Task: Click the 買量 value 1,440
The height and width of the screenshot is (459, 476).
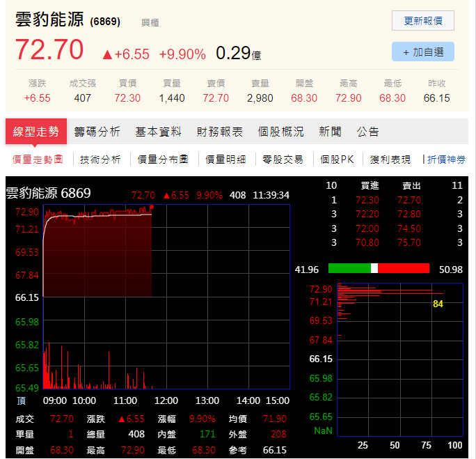Action: (172, 98)
